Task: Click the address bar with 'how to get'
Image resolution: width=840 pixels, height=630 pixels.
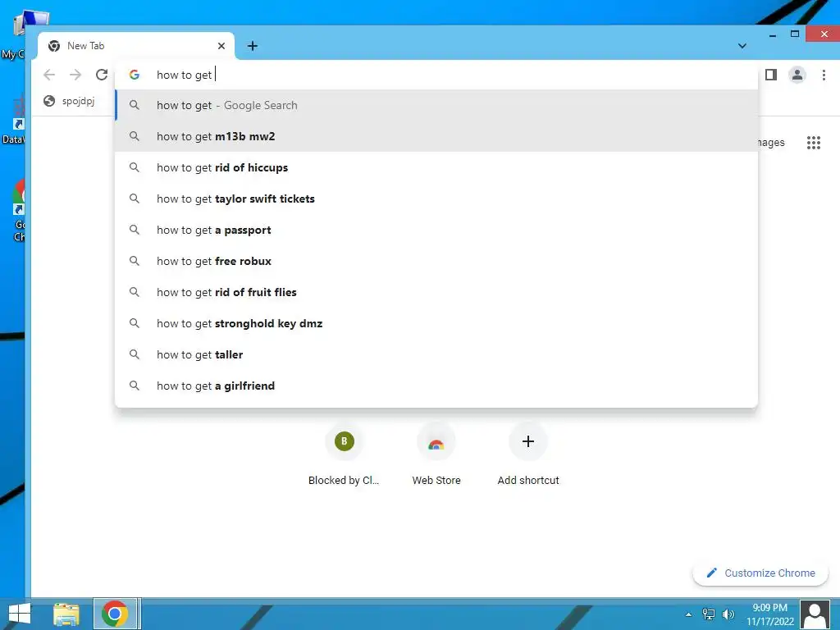Action: tap(436, 75)
